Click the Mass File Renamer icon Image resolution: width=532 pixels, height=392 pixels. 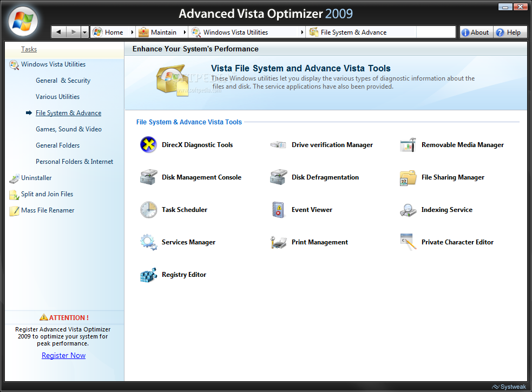click(14, 210)
